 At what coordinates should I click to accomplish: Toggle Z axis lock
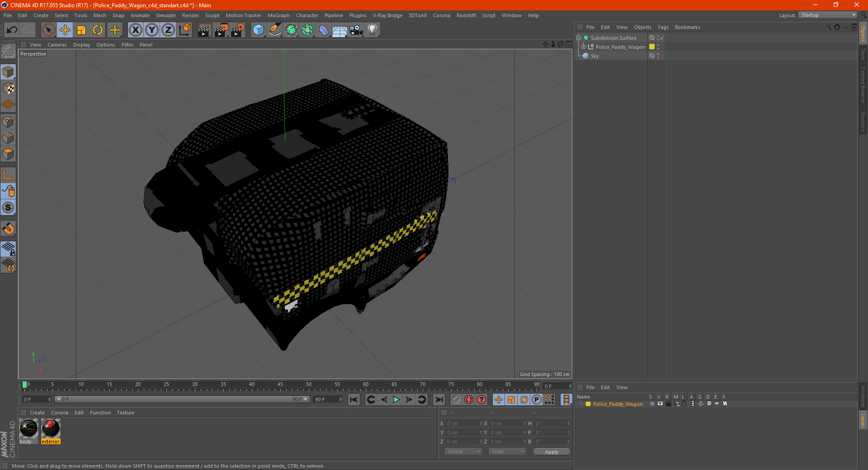(x=168, y=30)
